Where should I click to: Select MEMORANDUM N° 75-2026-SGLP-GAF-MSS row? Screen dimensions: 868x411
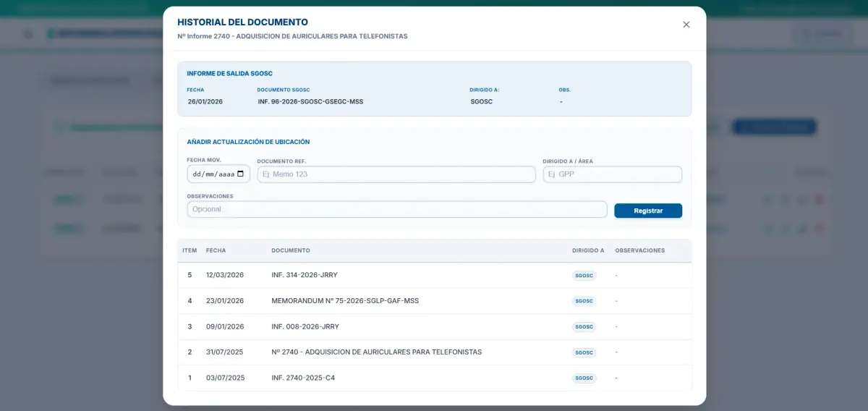(x=435, y=301)
